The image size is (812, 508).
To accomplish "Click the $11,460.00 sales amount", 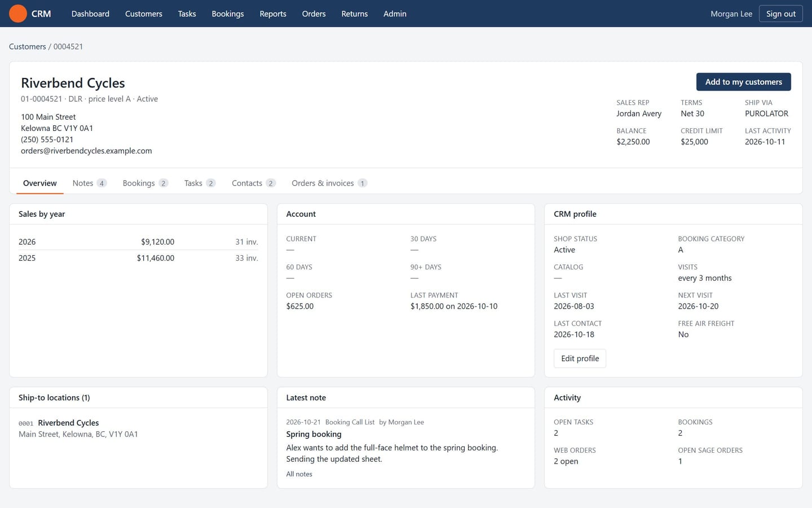I will (156, 258).
